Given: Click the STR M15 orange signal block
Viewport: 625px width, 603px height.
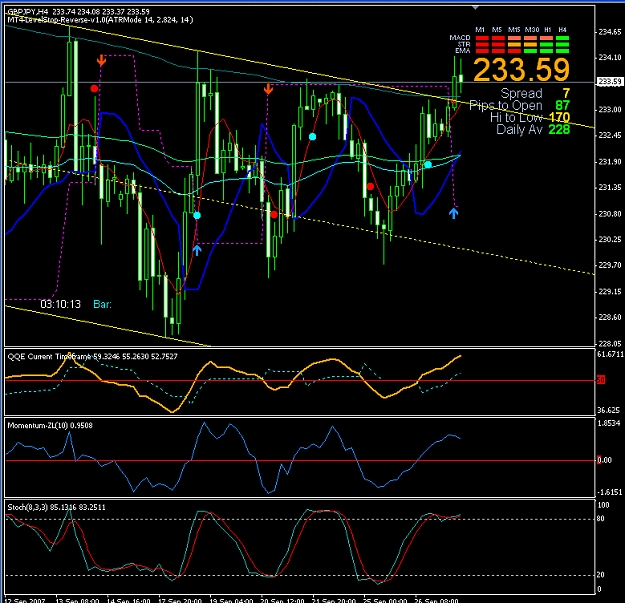Looking at the screenshot, I should [x=514, y=45].
